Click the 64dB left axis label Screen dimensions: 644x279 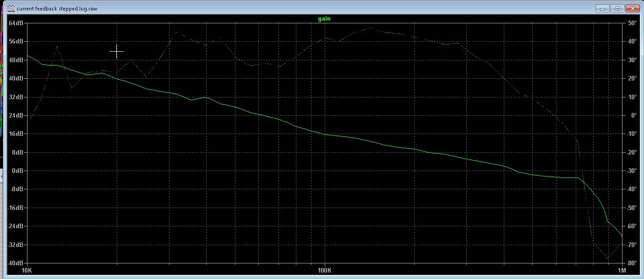click(16, 23)
